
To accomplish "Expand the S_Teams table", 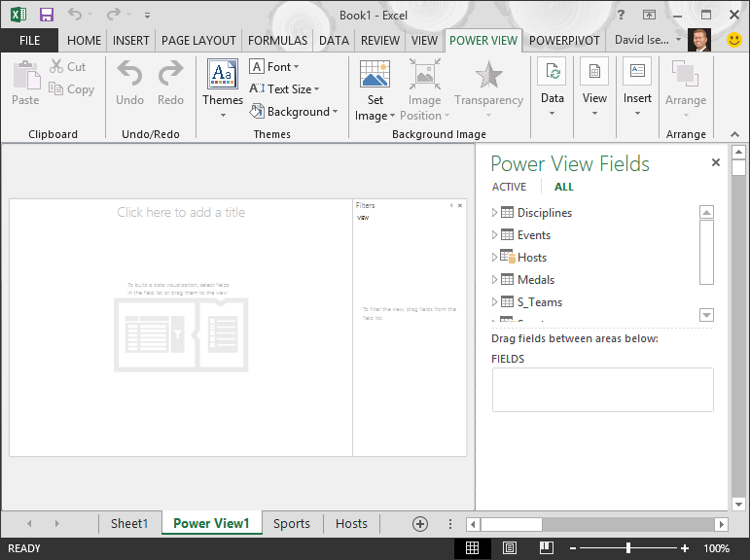I will click(494, 302).
